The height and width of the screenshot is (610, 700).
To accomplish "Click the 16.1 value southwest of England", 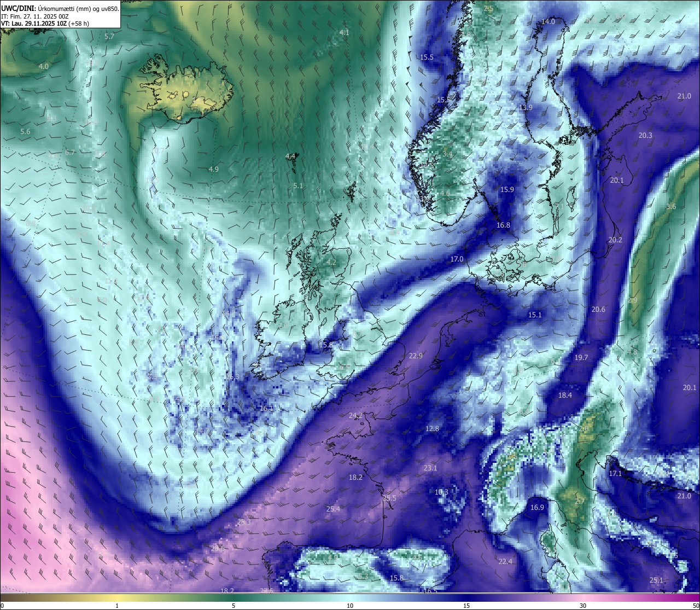I will (x=266, y=409).
